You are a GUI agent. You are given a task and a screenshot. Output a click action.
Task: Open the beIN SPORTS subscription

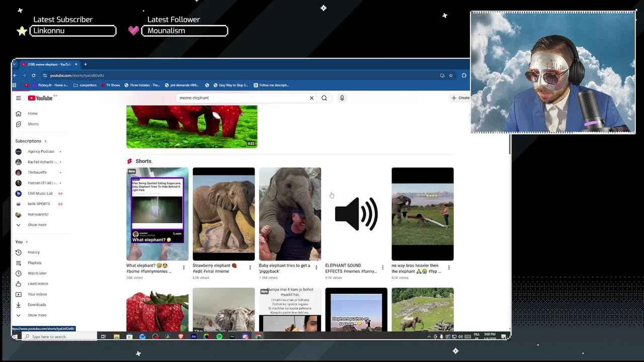coord(38,204)
